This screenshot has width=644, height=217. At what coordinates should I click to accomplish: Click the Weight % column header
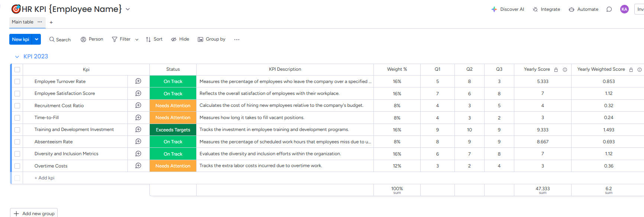[x=397, y=69]
